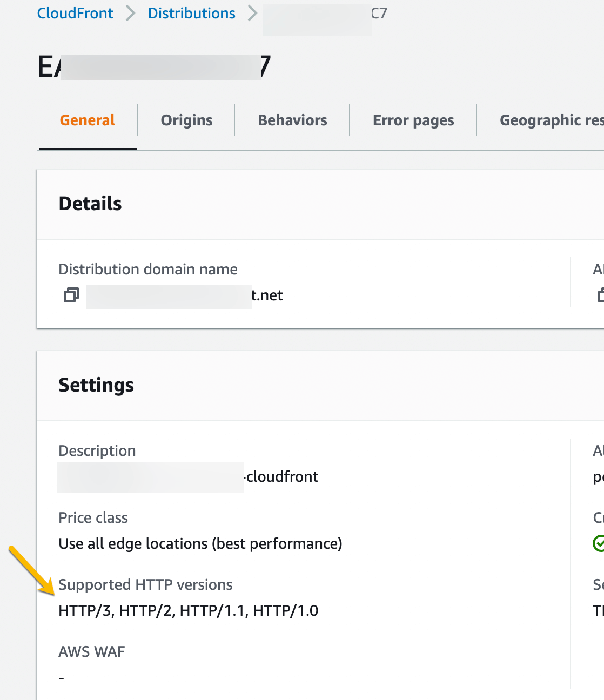Click the Supported HTTP versions value
The width and height of the screenshot is (604, 700).
[188, 610]
